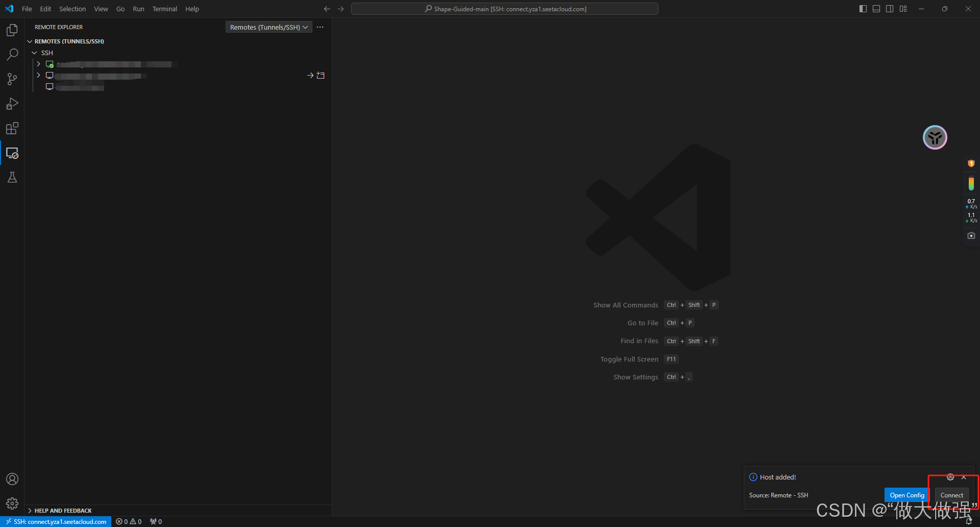This screenshot has width=980, height=527.
Task: Open the Remotes (Tunnels/SSH) dropdown
Action: point(269,27)
